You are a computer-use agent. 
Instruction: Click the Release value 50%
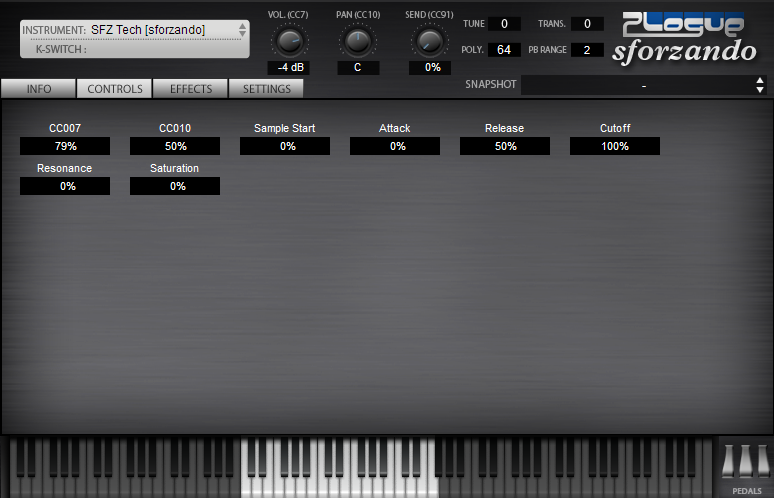505,146
